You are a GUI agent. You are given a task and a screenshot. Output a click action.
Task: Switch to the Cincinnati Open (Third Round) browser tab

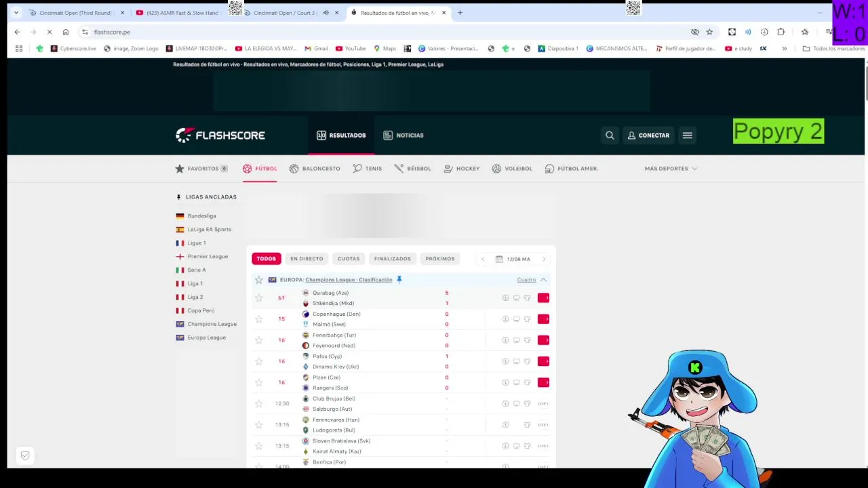[75, 13]
